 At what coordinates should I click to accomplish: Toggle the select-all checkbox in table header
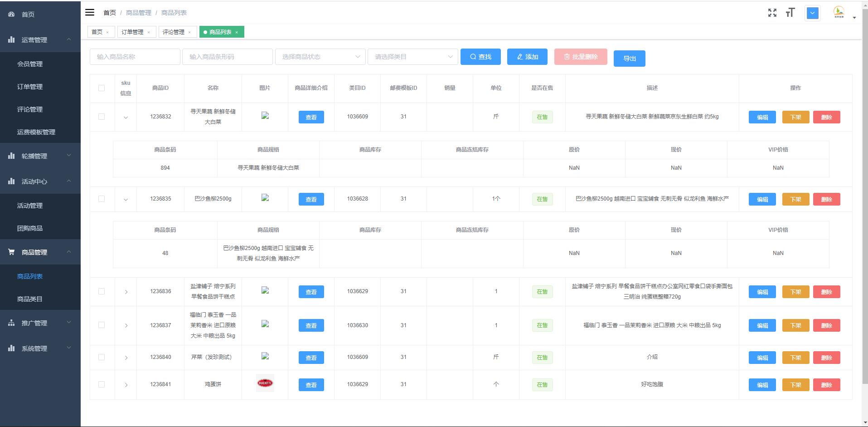pos(102,88)
